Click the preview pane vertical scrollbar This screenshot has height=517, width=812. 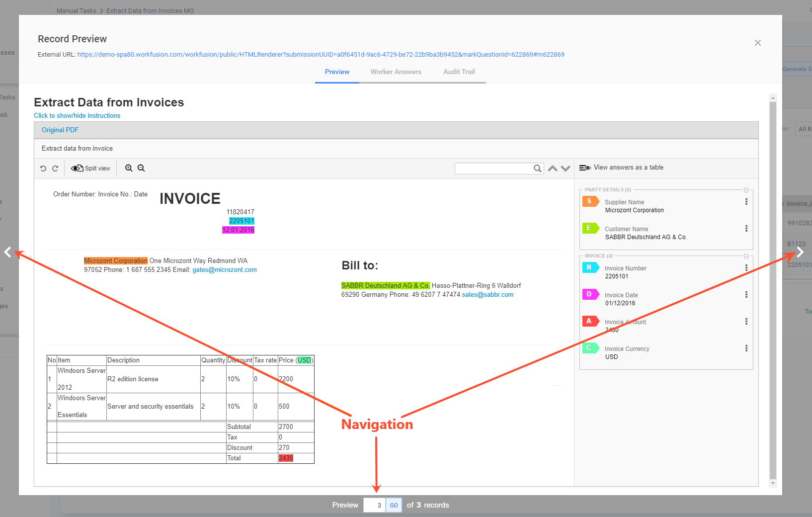[773, 290]
